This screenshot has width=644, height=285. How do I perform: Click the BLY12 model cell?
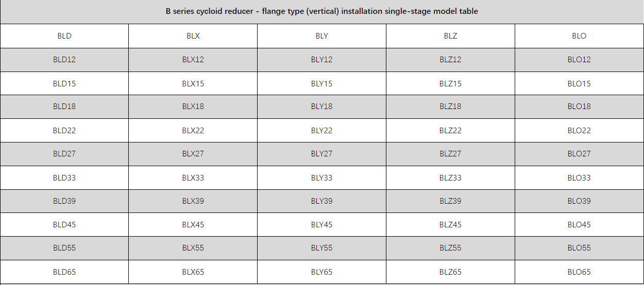click(322, 60)
